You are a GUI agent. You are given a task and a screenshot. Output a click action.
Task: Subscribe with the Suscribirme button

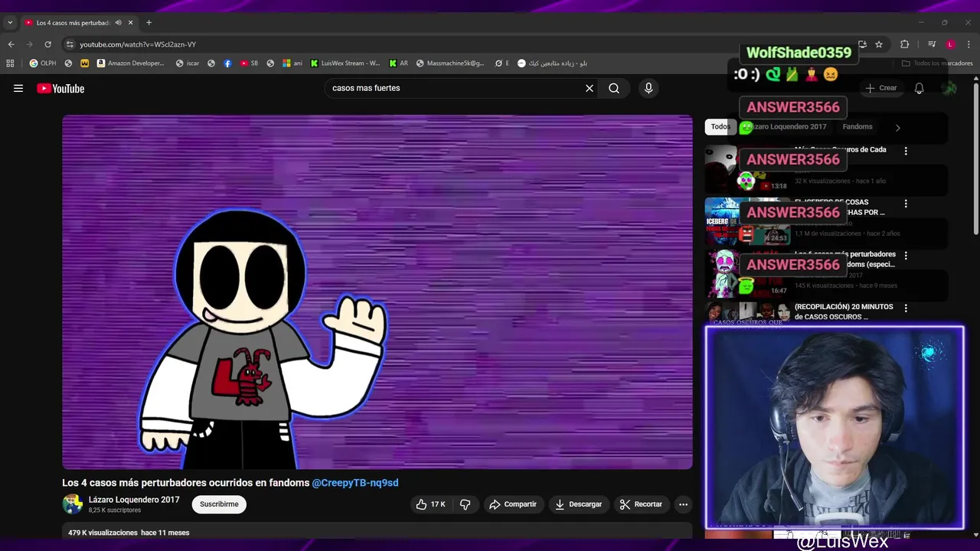[x=219, y=504]
